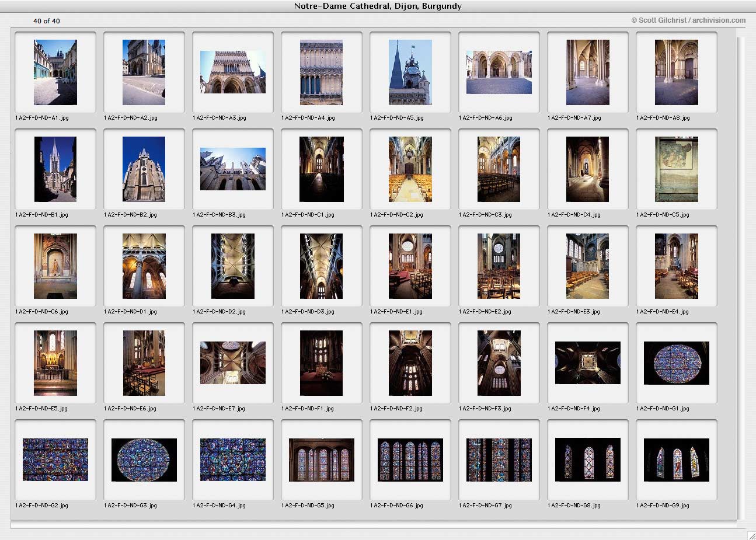The image size is (756, 540).
Task: Open three windows thumbnail 1A2-F-D-ND-G8.jpg
Action: [x=588, y=460]
